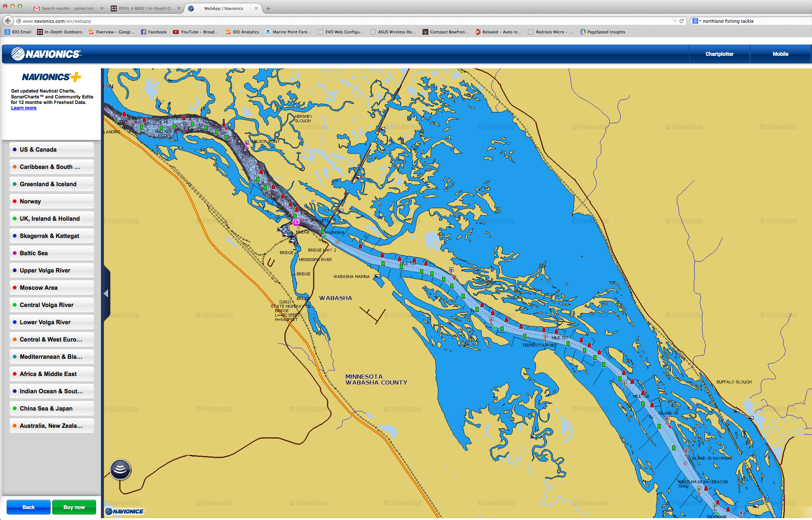Open Facebook bookmark
Screen dimensions: 812x520
(154, 32)
